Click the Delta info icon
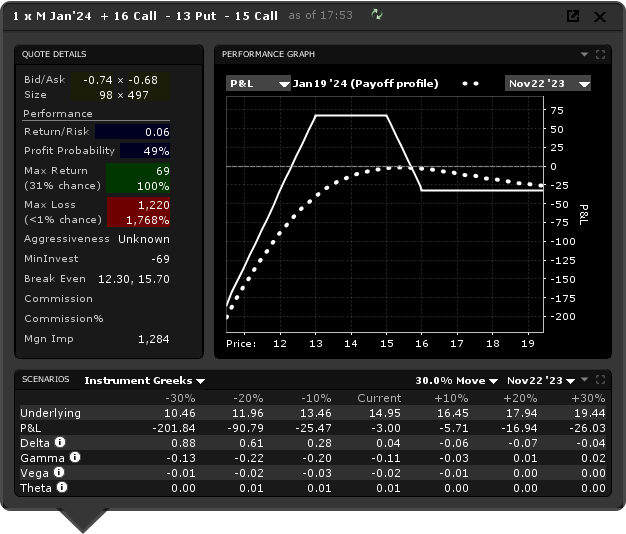The width and height of the screenshot is (626, 534). click(x=61, y=441)
